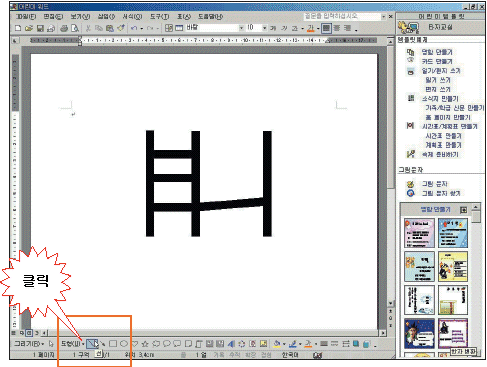Open the font size 10 dropdown

point(264,28)
